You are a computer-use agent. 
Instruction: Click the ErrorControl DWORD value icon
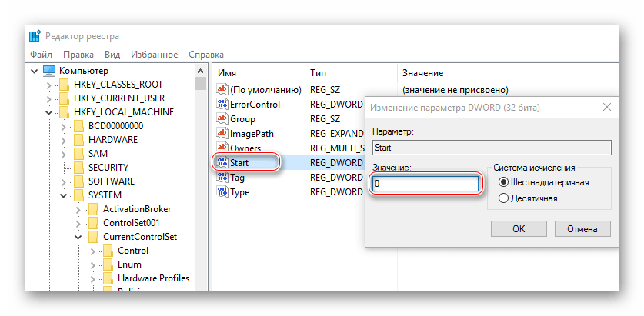tap(222, 105)
